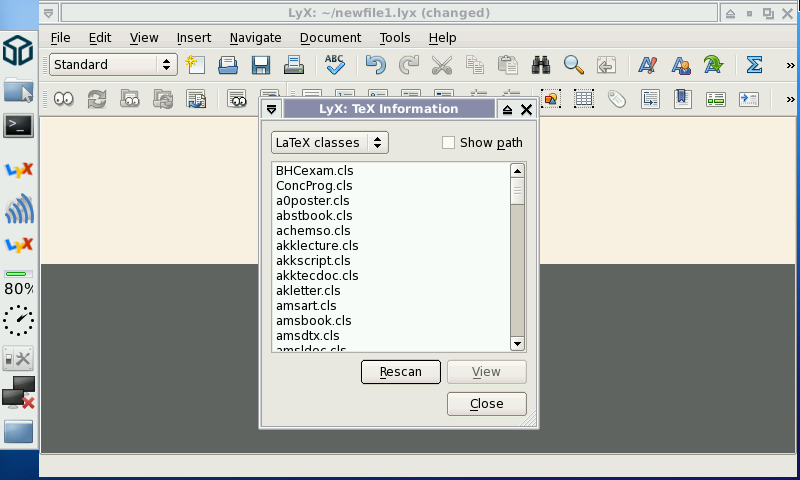Click the New document icon
Viewport: 800px width, 480px height.
pos(195,65)
